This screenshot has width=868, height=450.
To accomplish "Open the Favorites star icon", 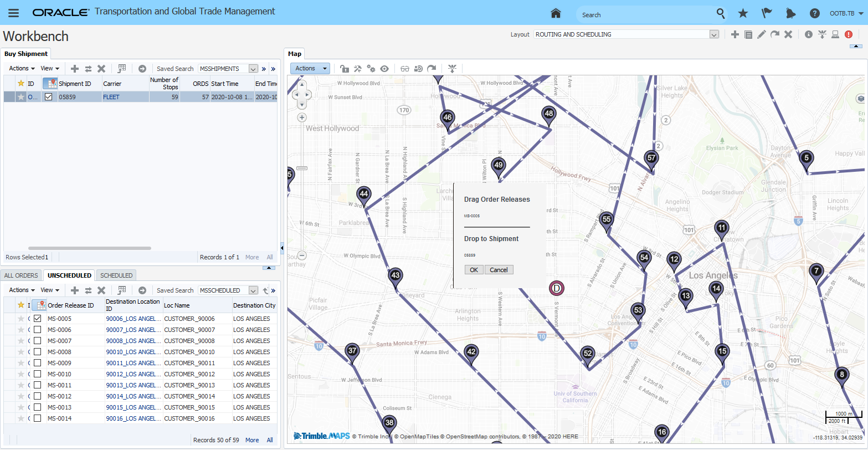I will point(743,13).
